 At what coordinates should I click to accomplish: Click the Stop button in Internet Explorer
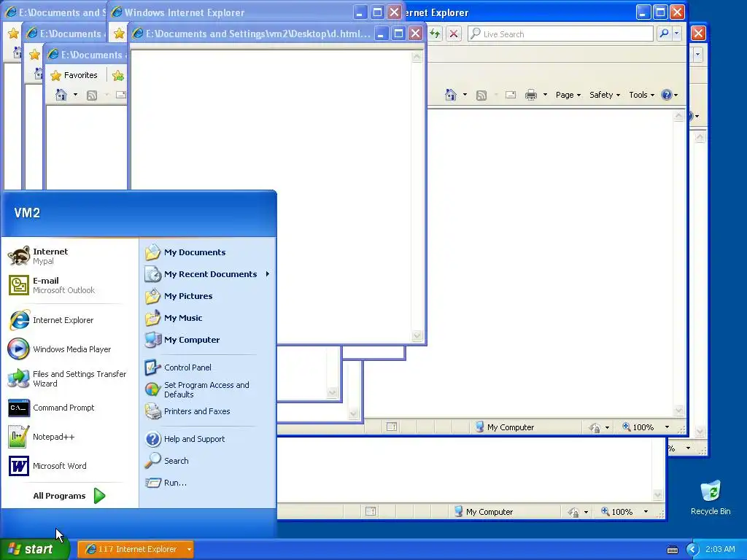[454, 34]
